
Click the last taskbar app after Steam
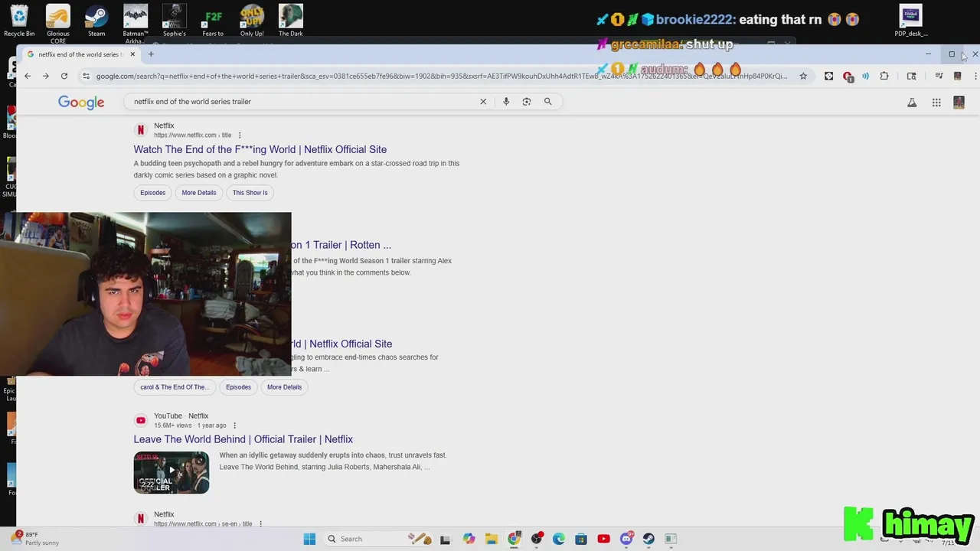pyautogui.click(x=671, y=539)
